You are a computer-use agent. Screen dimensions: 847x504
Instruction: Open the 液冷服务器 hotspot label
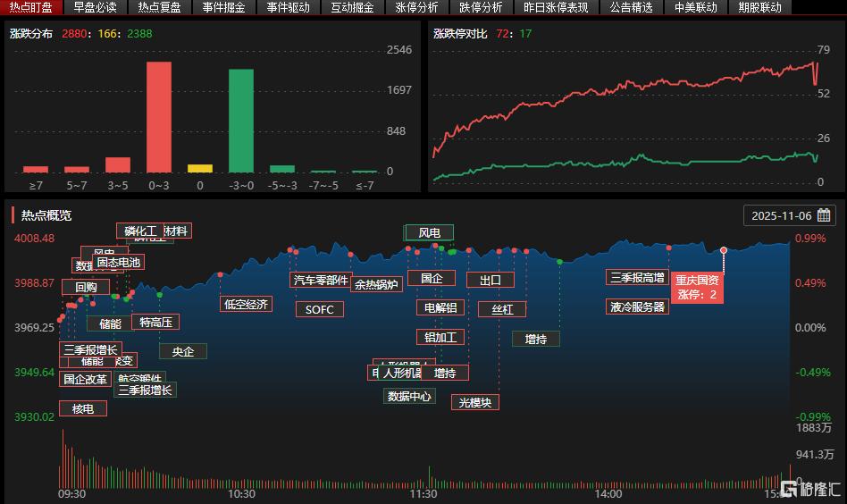click(638, 307)
